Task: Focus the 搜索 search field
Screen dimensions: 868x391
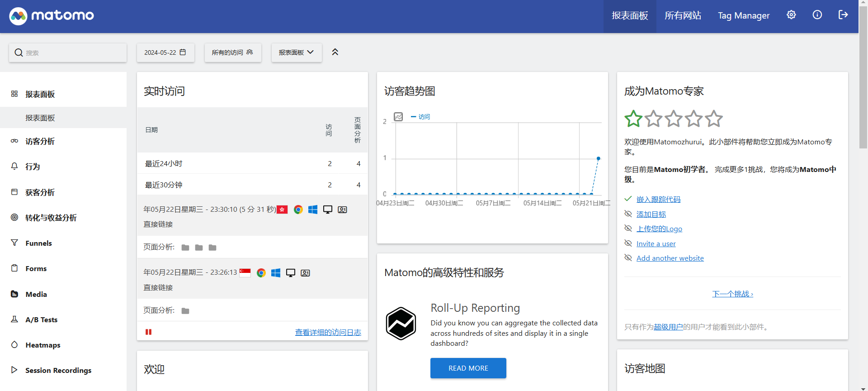Action: pos(72,52)
